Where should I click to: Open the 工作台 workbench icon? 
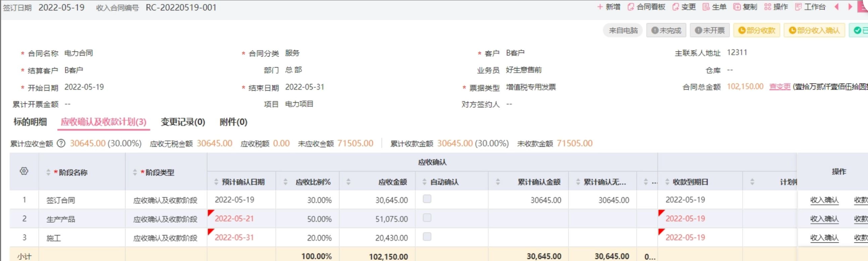click(798, 7)
